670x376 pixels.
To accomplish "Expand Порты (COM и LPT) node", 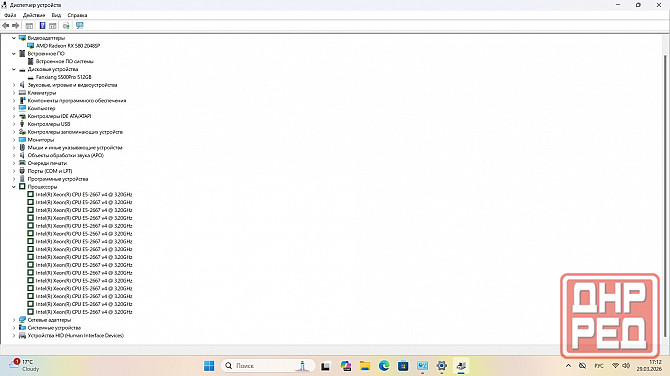I will point(14,171).
